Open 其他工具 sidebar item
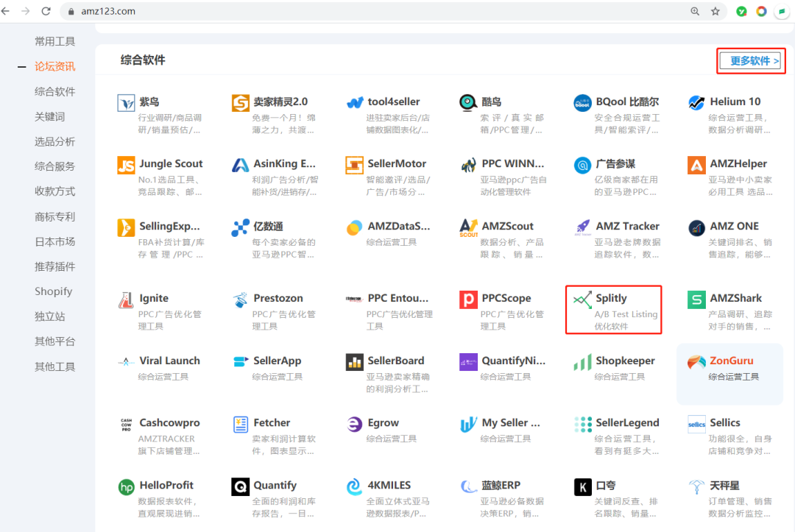Viewport: 795px width, 532px height. (x=54, y=366)
